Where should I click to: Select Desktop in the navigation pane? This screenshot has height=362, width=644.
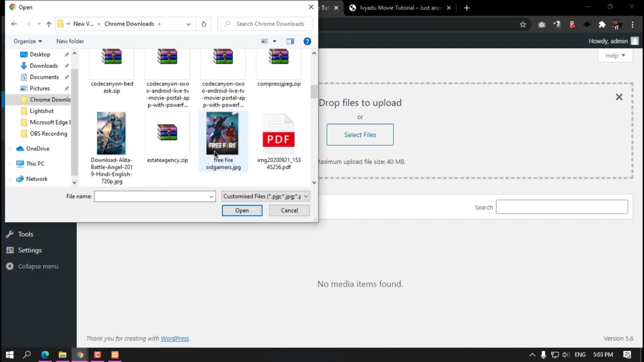click(x=40, y=54)
